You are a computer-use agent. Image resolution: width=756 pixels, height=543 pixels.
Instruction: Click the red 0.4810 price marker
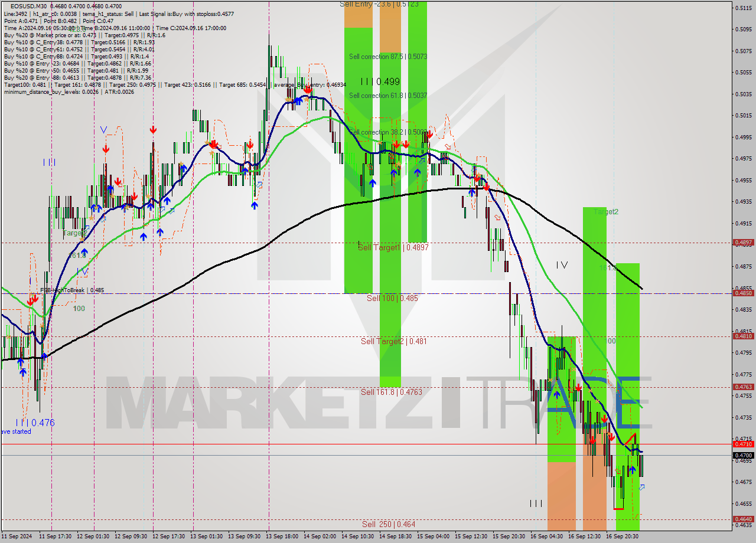tap(743, 336)
